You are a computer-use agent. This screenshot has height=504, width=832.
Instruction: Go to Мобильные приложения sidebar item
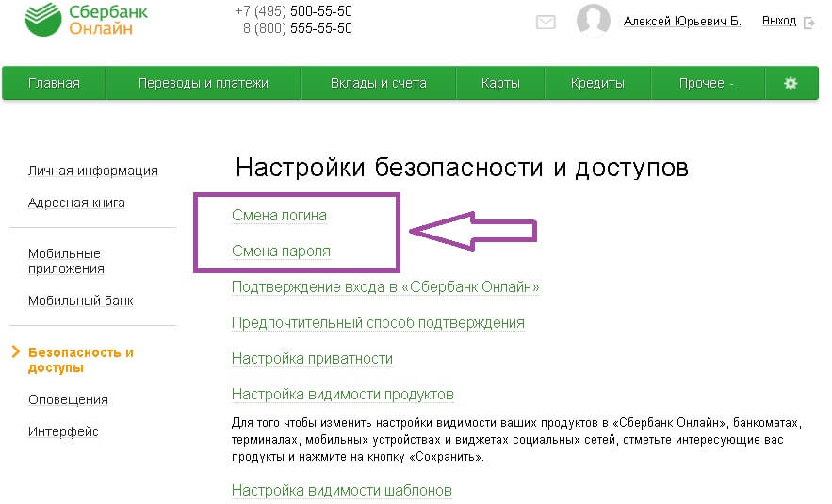point(66,261)
